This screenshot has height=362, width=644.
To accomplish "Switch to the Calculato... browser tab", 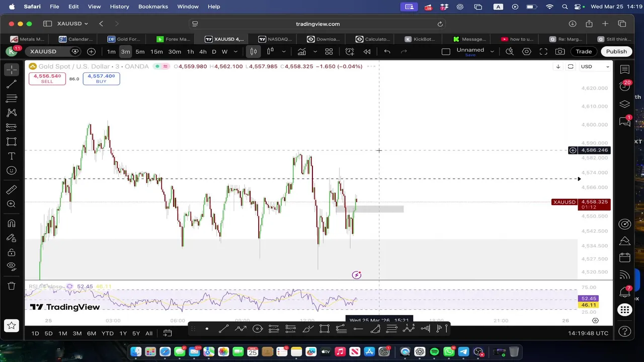I will pyautogui.click(x=373, y=39).
